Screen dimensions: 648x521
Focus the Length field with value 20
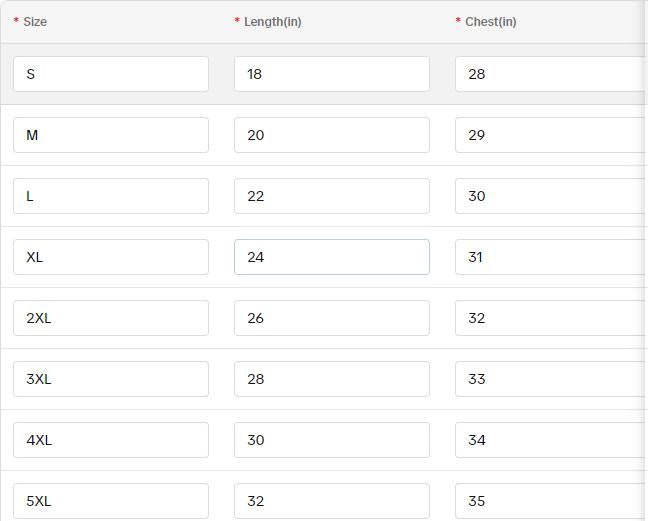click(x=331, y=135)
